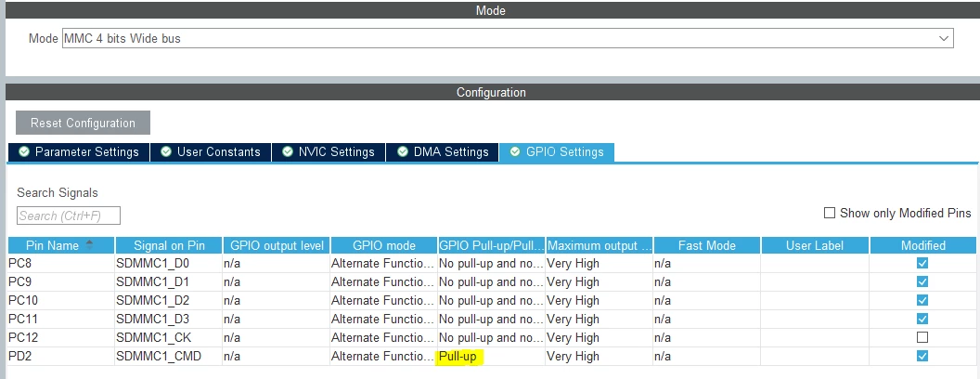
Task: Click the Pull-up value for PD2
Action: pos(458,357)
